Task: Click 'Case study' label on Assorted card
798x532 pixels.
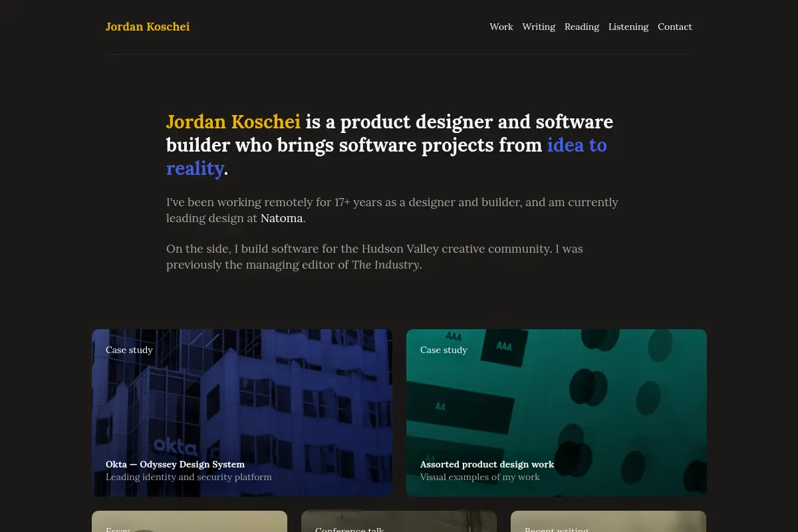Action: click(444, 350)
